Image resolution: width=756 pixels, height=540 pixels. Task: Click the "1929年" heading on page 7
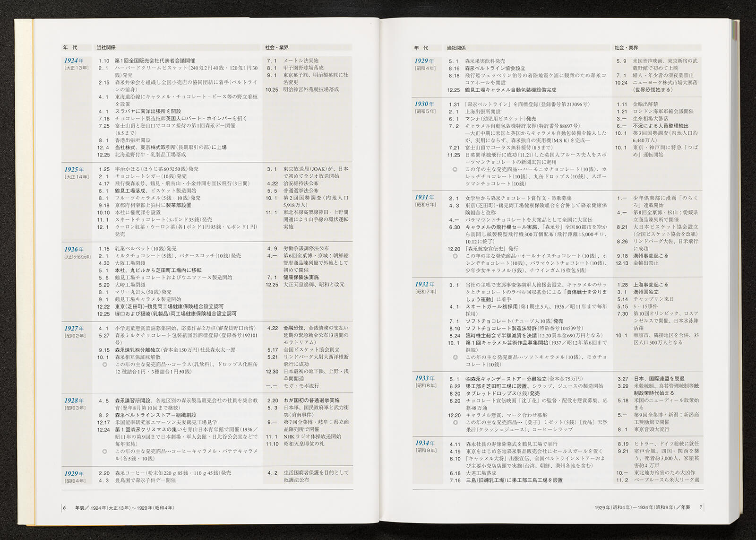pos(425,61)
